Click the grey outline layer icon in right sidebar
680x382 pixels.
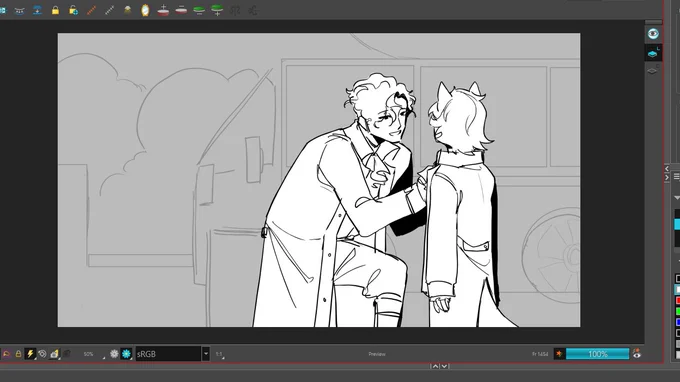click(x=652, y=70)
